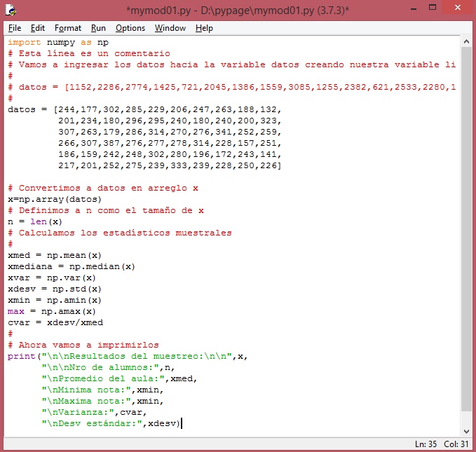Close the mymod01.py editor window
The width and height of the screenshot is (476, 452).
pyautogui.click(x=458, y=7)
